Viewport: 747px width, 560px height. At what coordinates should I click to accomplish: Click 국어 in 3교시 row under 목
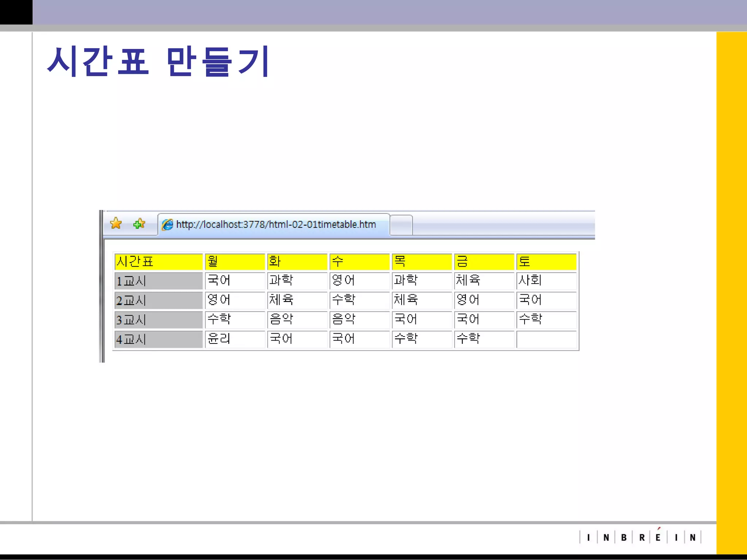coord(422,320)
